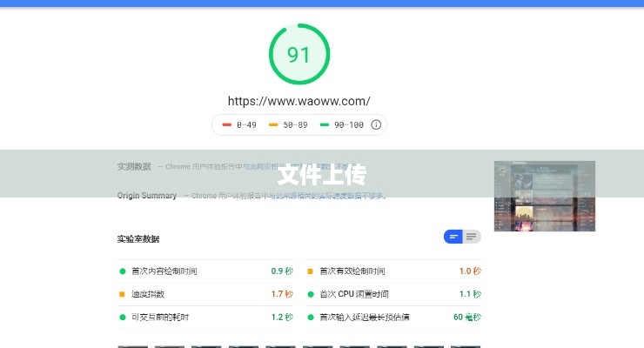Click the green 90–100 legend item

pos(342,124)
